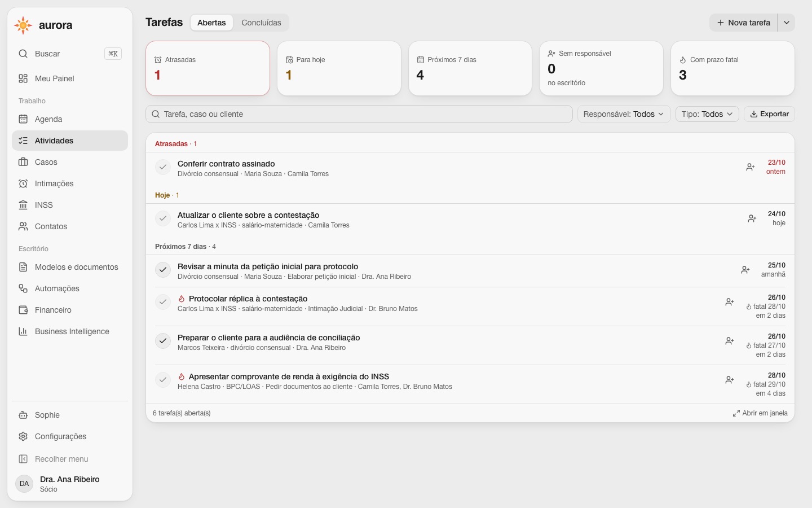
Task: Click Recolher menu to collapse sidebar
Action: (x=70, y=459)
